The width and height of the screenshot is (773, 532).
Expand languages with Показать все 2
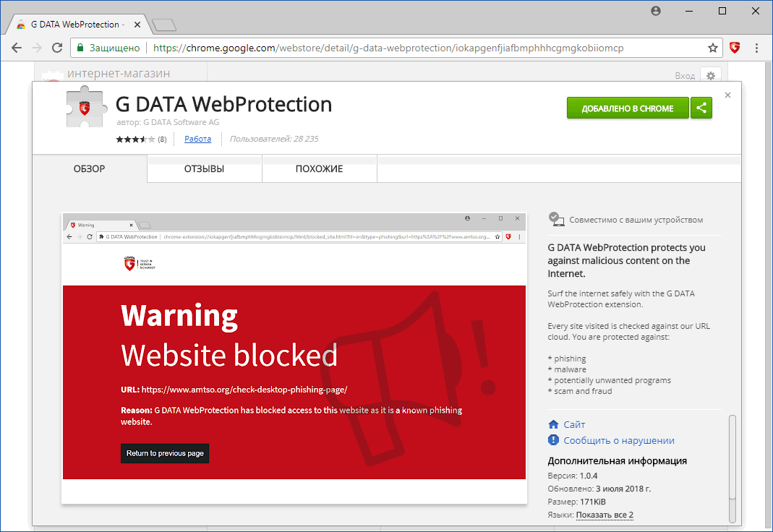605,515
